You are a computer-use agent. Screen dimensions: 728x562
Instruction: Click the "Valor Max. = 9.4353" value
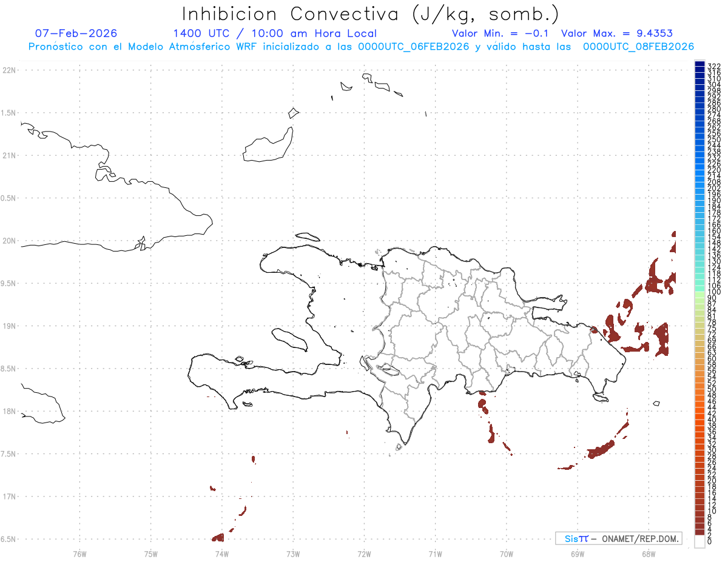click(617, 33)
